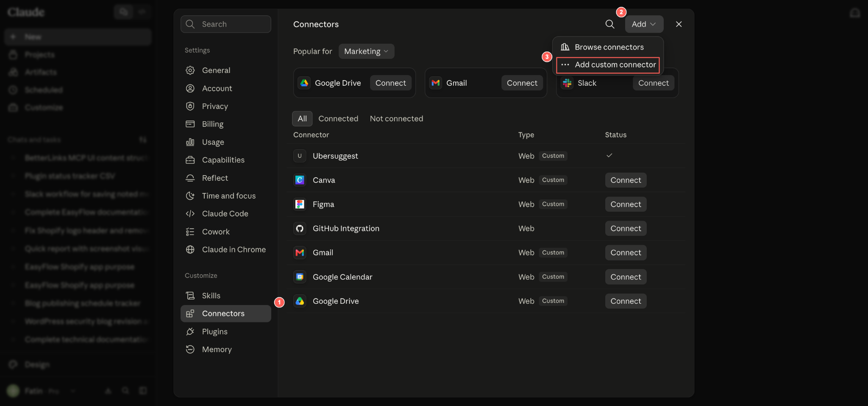This screenshot has height=406, width=868.
Task: View the Usage section
Action: (x=225, y=142)
